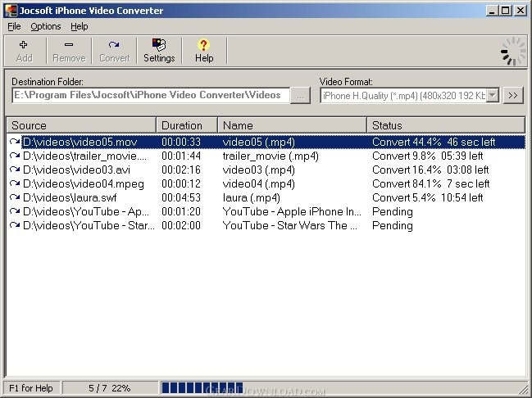The image size is (532, 398).
Task: Click the name laura (.mp4)
Action: click(251, 197)
